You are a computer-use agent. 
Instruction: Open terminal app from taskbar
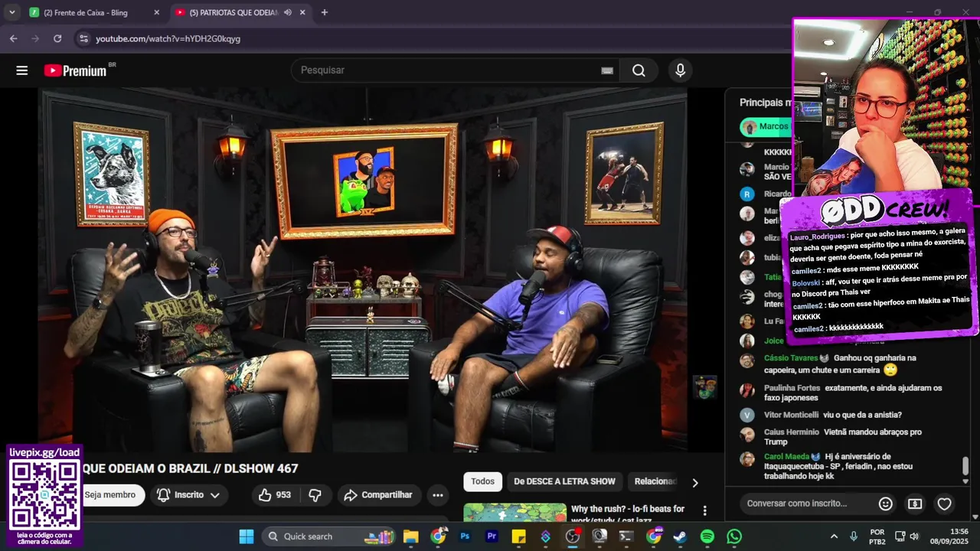(x=626, y=536)
